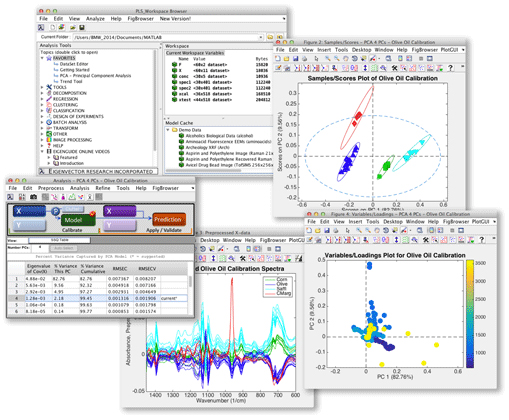
Task: Click the camera snapshot icon in Analysis window
Action: coord(33,197)
